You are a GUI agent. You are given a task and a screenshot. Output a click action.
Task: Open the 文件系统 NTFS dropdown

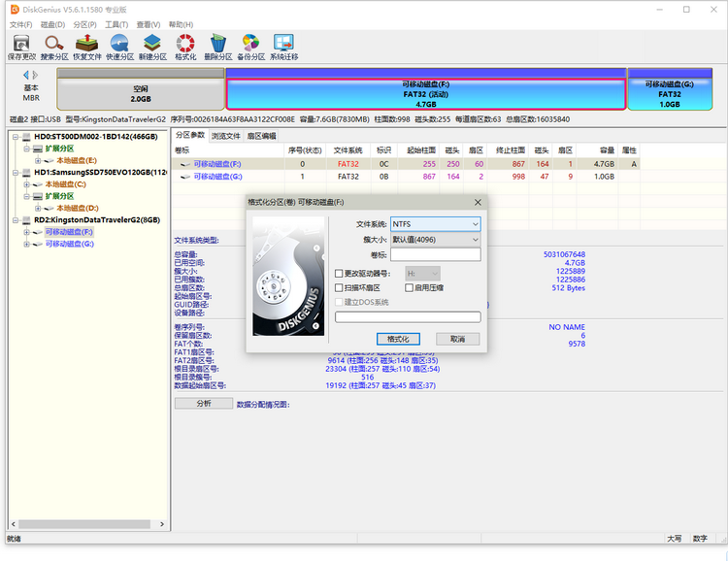[x=436, y=224]
